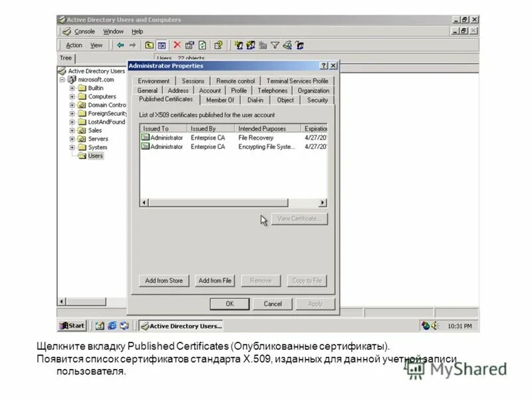Expand the Computers tree node

[72, 96]
